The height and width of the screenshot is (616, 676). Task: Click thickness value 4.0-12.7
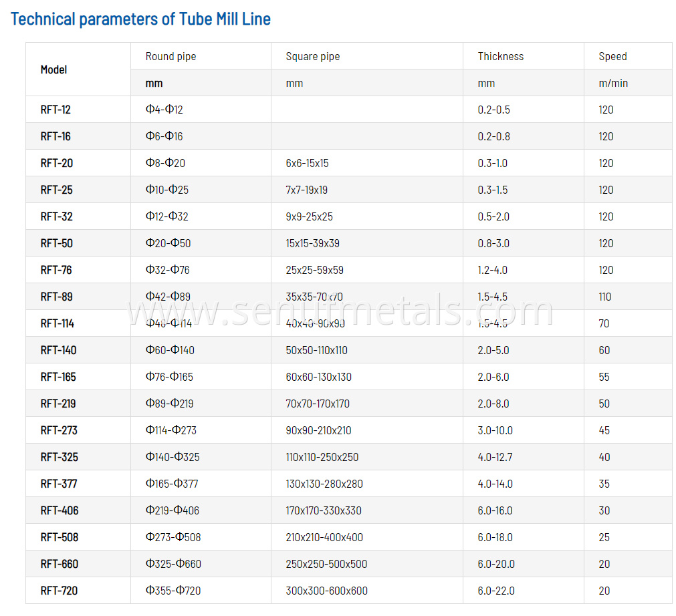[495, 457]
